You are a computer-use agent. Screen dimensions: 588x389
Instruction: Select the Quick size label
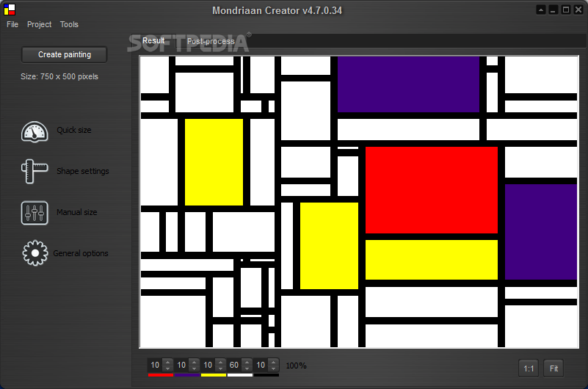pos(74,130)
